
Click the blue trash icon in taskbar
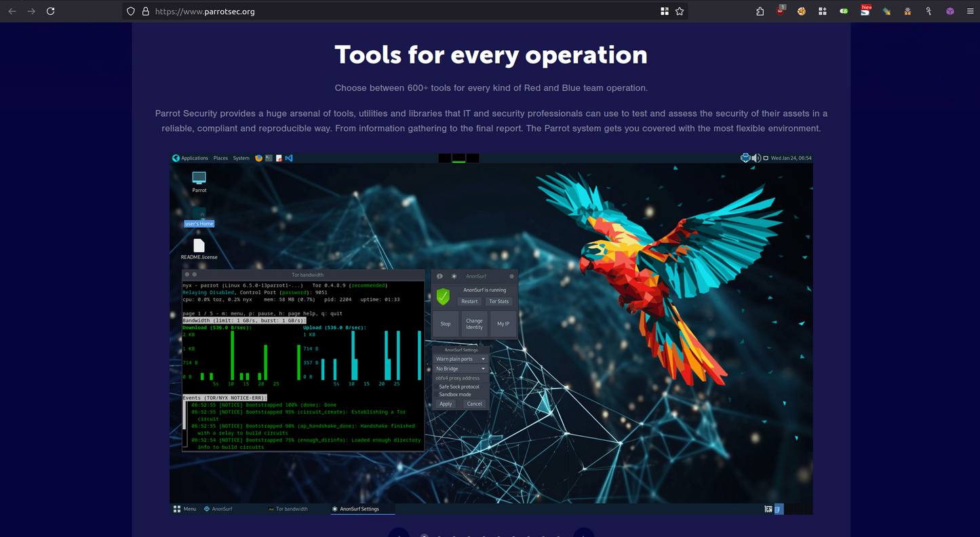(x=779, y=509)
